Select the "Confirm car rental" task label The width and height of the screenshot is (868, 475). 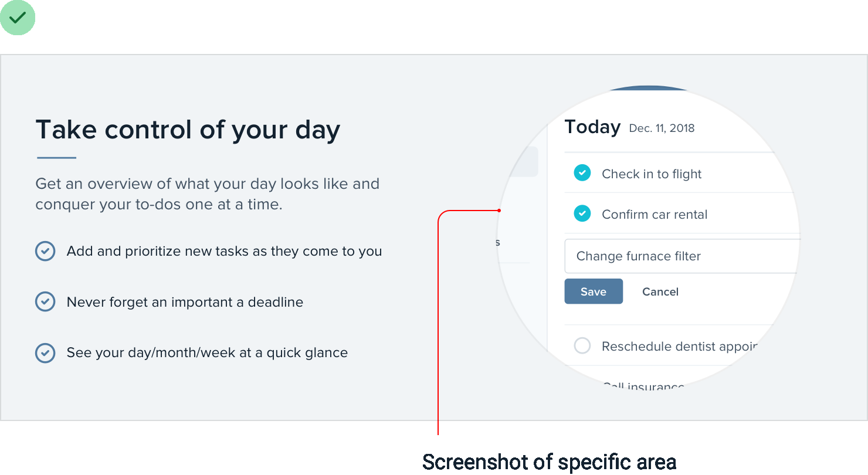click(x=655, y=215)
